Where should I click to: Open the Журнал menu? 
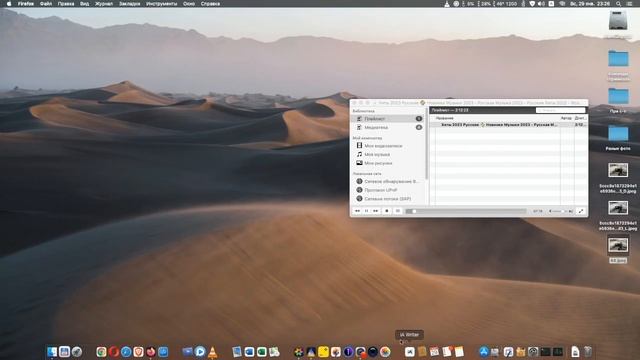104,4
